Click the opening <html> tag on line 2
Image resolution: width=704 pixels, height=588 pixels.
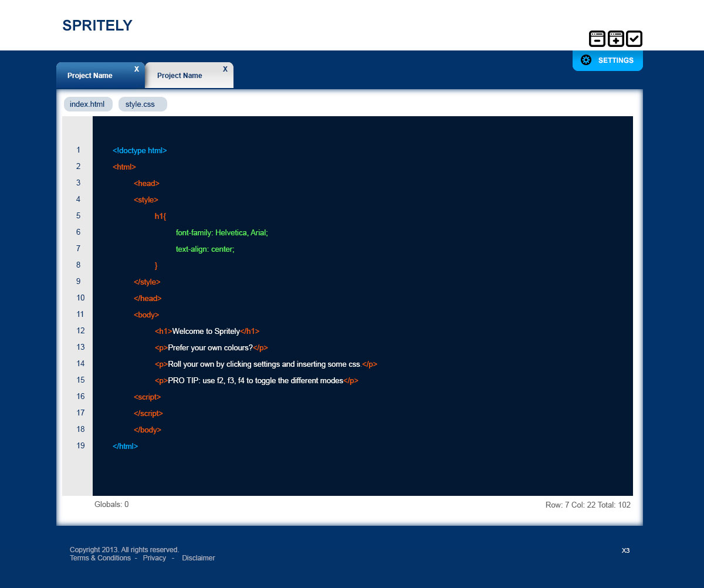pos(124,167)
